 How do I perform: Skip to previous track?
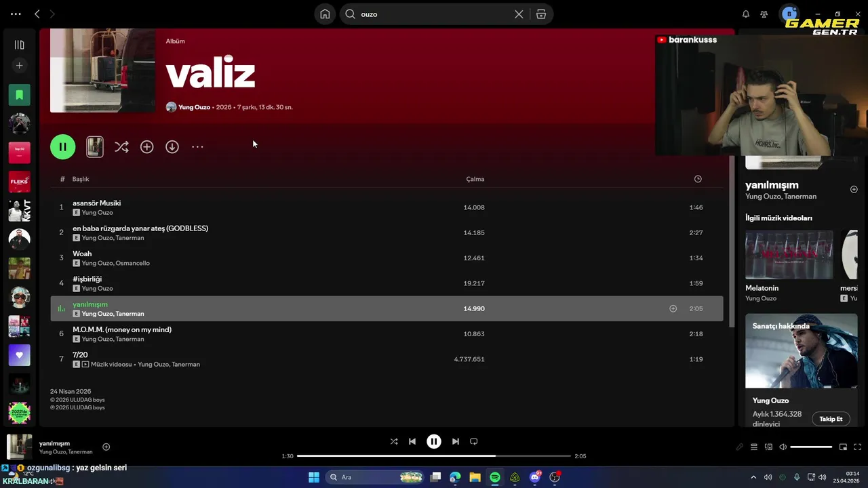pos(412,441)
